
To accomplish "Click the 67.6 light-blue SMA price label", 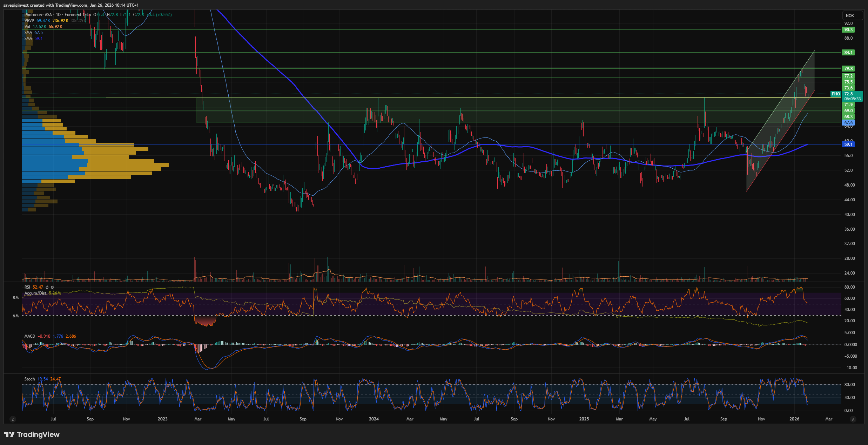I will click(x=848, y=123).
